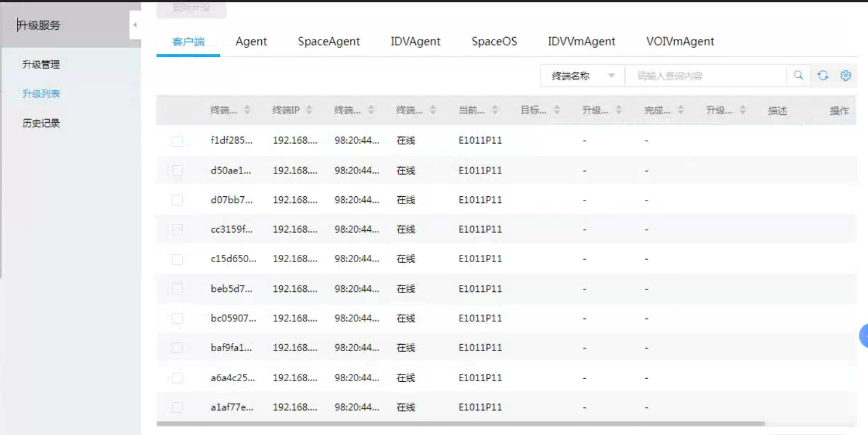Click the refresh list icon

pos(822,75)
